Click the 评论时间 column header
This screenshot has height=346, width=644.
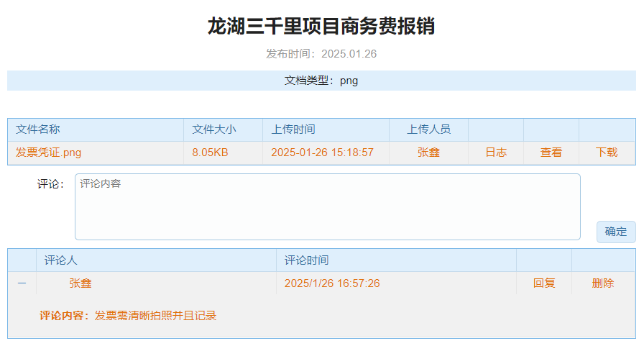coord(307,260)
